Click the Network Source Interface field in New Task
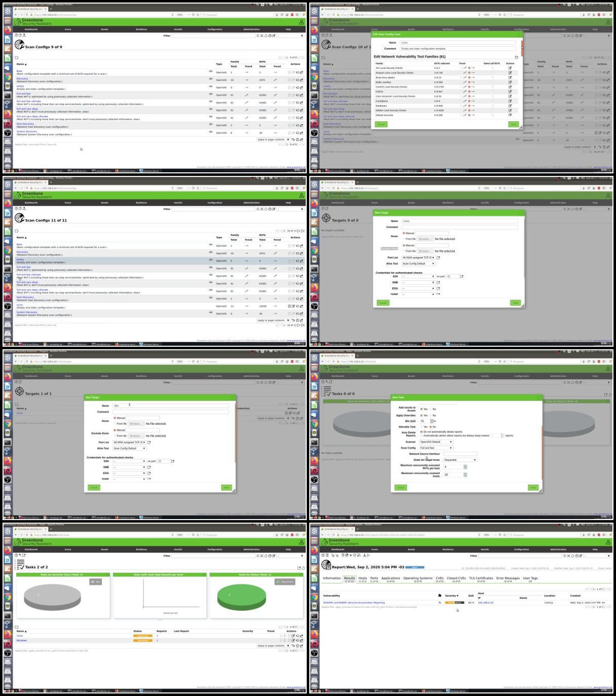616x696 pixels. (460, 454)
